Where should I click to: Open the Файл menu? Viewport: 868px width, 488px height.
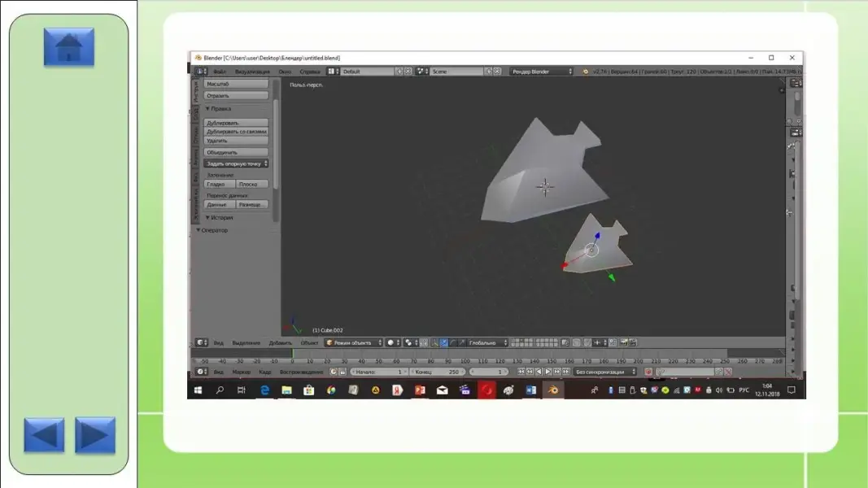click(x=220, y=72)
